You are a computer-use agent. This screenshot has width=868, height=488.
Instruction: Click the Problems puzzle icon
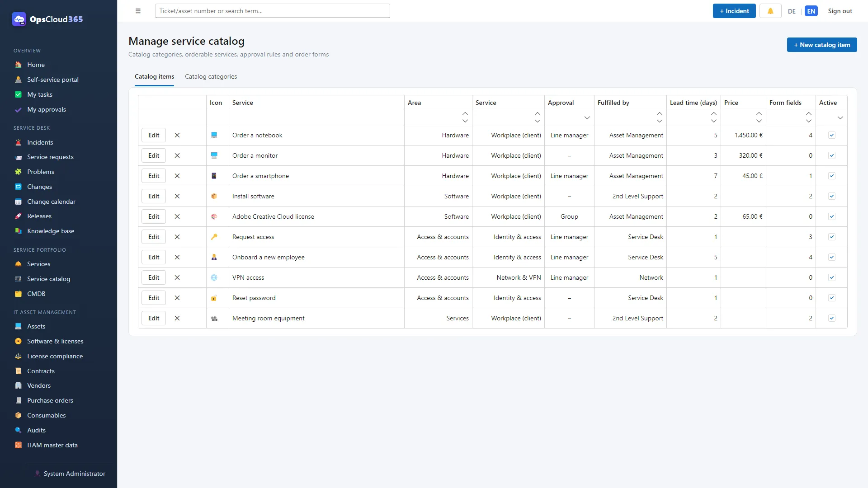pyautogui.click(x=18, y=172)
